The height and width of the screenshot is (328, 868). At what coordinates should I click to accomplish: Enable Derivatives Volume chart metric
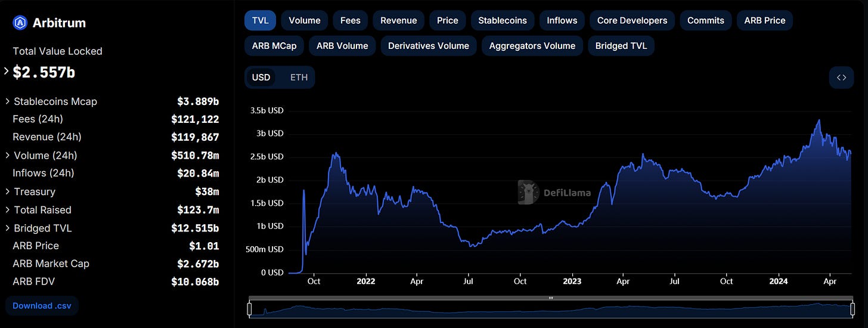[429, 46]
